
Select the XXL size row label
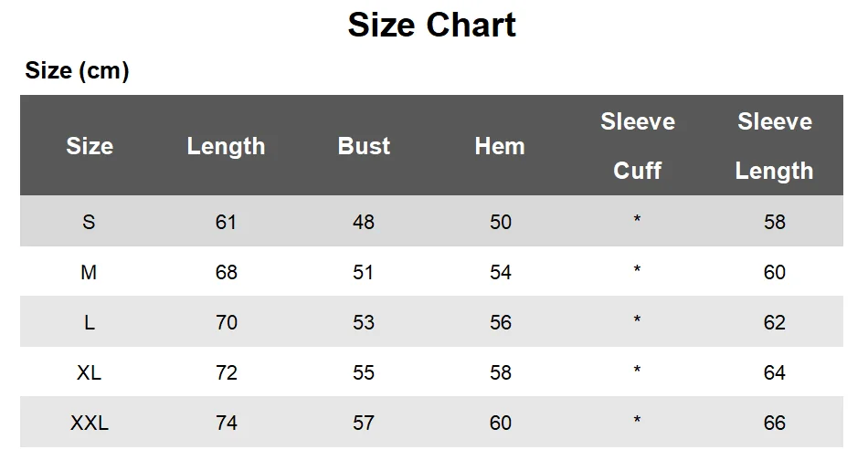[x=89, y=423]
